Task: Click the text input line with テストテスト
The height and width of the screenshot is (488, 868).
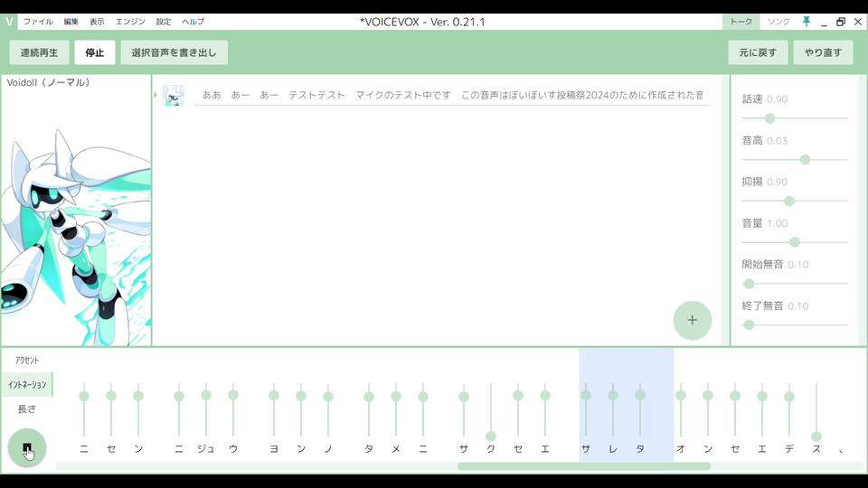Action: (452, 95)
